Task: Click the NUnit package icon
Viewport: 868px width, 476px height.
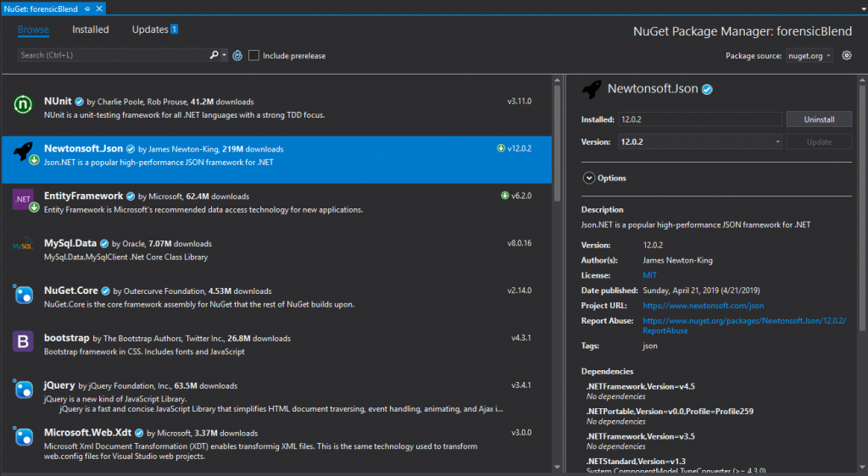Action: [22, 104]
